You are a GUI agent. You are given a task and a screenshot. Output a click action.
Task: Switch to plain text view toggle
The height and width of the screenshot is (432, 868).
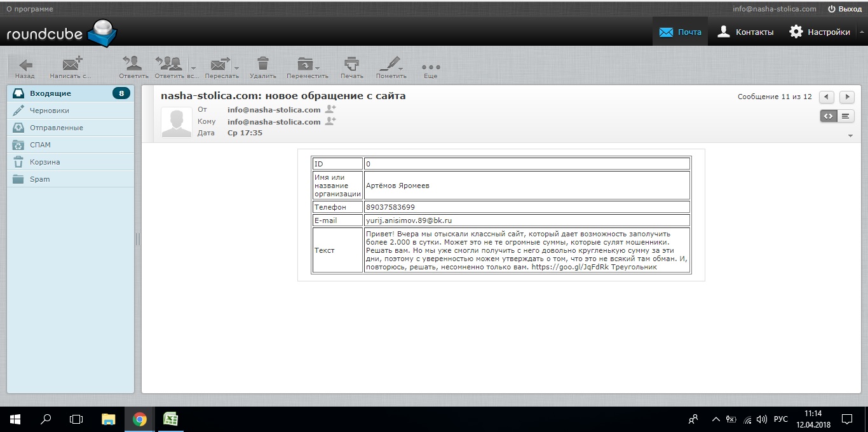[x=846, y=116]
